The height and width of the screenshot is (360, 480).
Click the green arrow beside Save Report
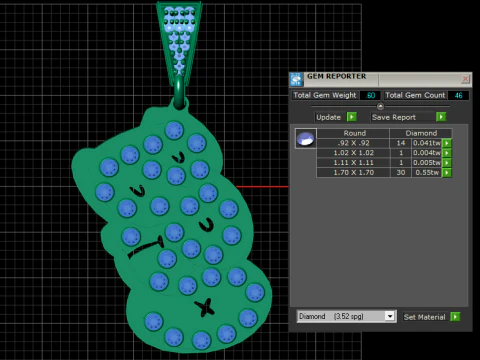(441, 117)
